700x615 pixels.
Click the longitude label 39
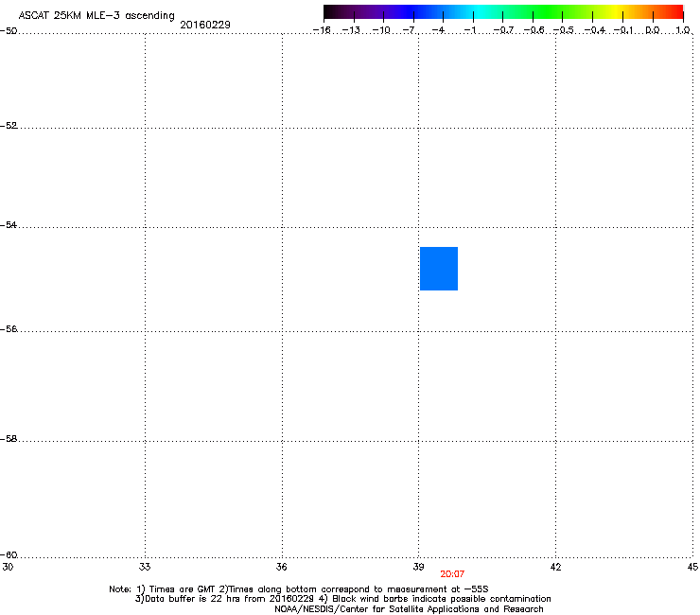coord(418,567)
